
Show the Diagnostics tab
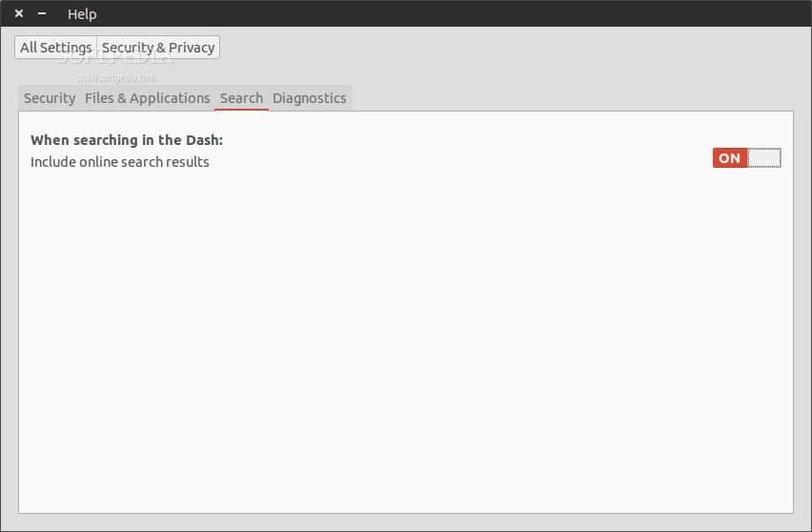pos(310,98)
